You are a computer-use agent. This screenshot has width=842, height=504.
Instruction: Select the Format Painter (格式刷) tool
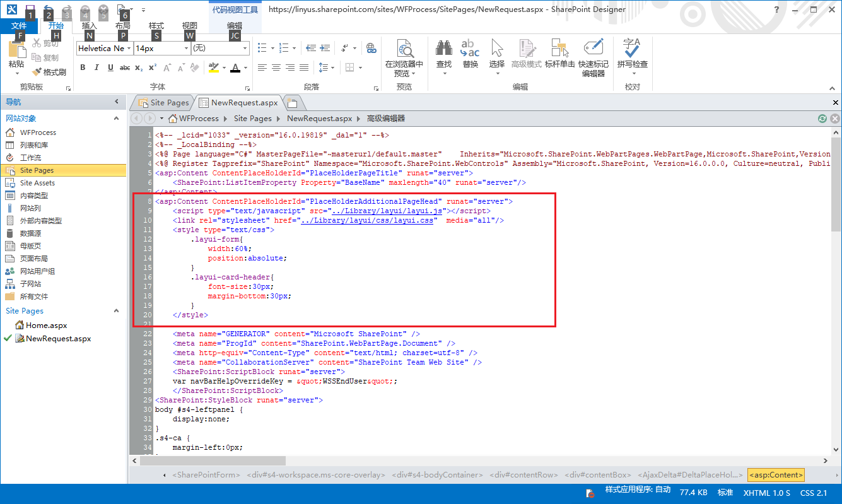(49, 72)
